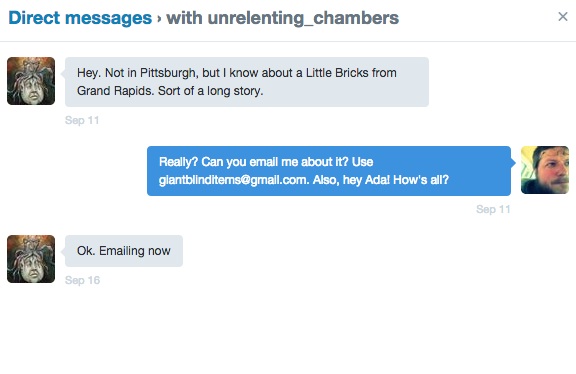The width and height of the screenshot is (576, 374).
Task: Click the unrelenting_chambers username in header
Action: (303, 18)
